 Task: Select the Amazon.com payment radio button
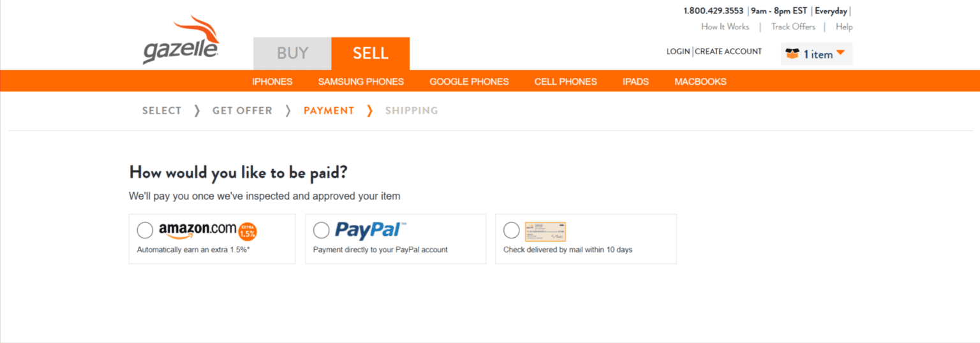145,230
